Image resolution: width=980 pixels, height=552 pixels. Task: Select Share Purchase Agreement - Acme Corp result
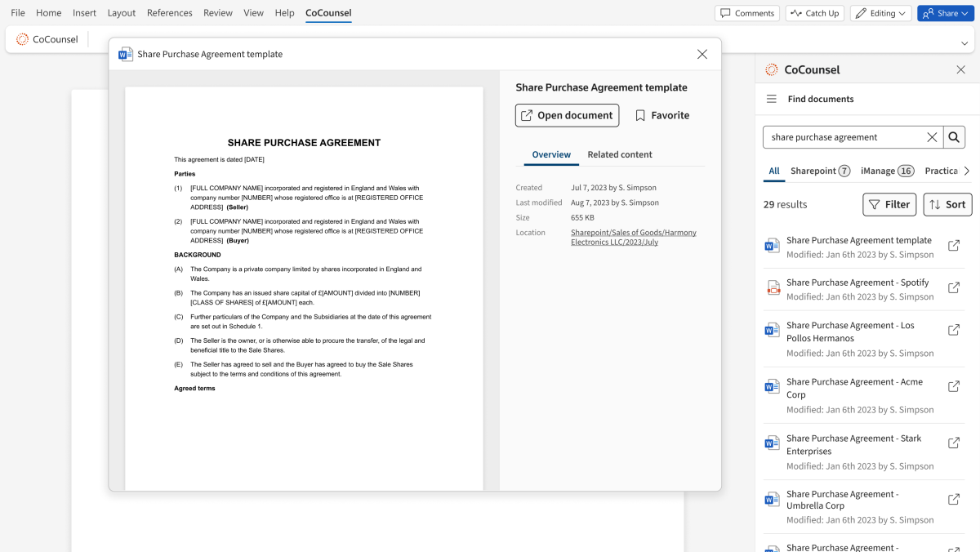pos(854,388)
